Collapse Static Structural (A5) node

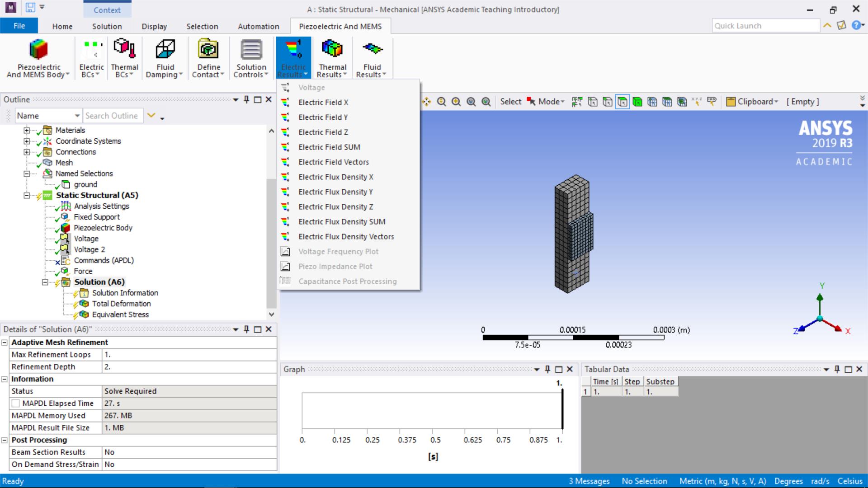(x=27, y=195)
